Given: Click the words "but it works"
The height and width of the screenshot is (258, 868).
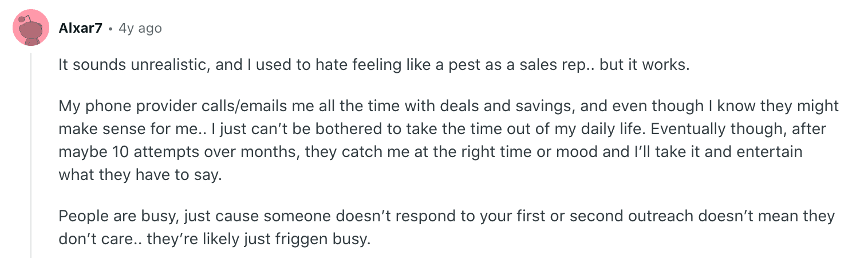Looking at the screenshot, I should click(644, 65).
